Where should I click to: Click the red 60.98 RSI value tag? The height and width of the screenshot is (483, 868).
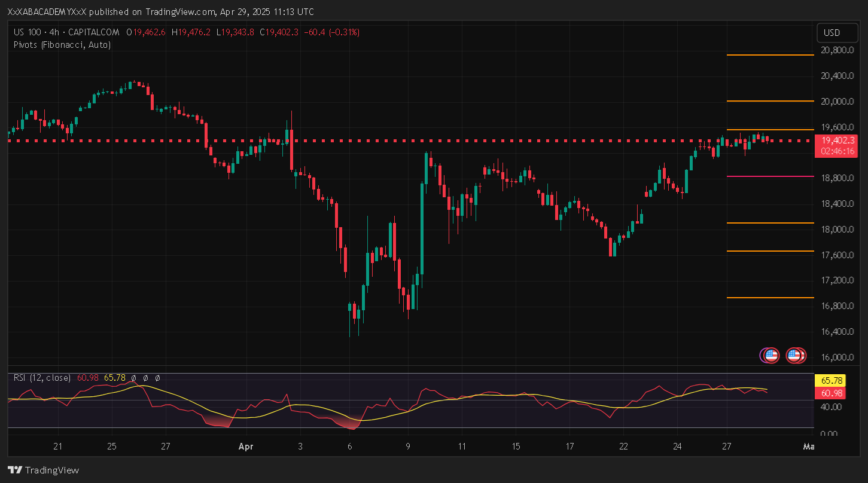pos(832,393)
